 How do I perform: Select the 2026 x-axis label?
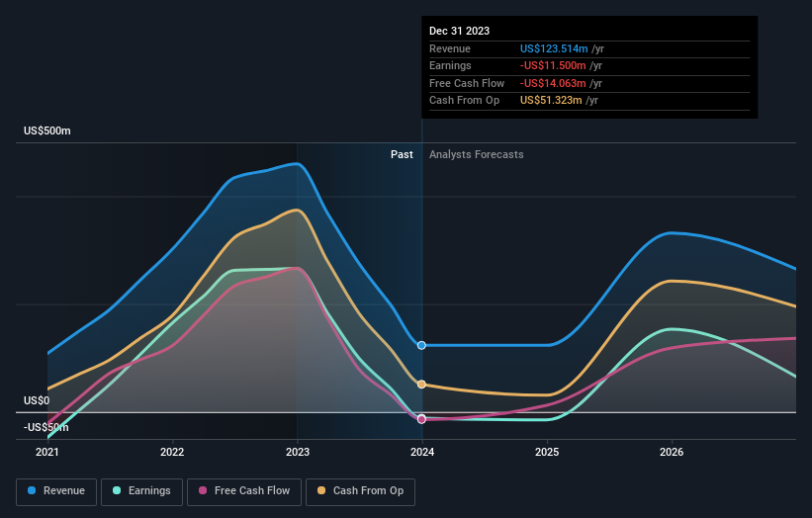[x=672, y=452]
